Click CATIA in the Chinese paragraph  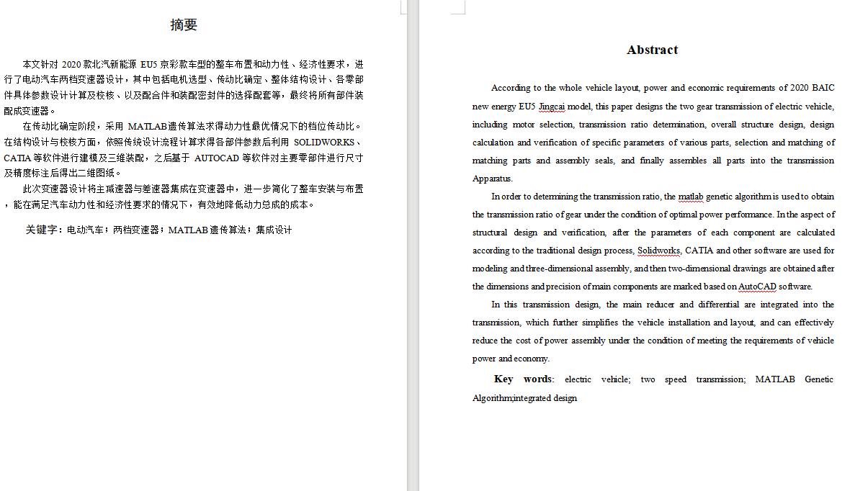[18, 158]
